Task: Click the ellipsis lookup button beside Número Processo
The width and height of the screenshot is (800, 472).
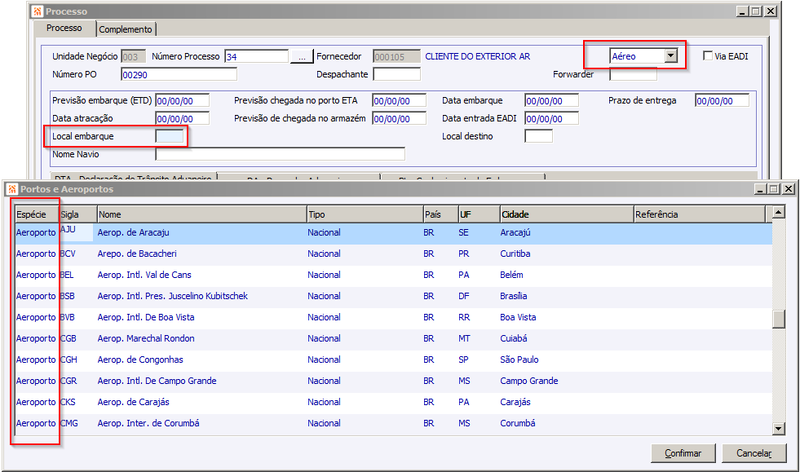Action: coord(302,57)
